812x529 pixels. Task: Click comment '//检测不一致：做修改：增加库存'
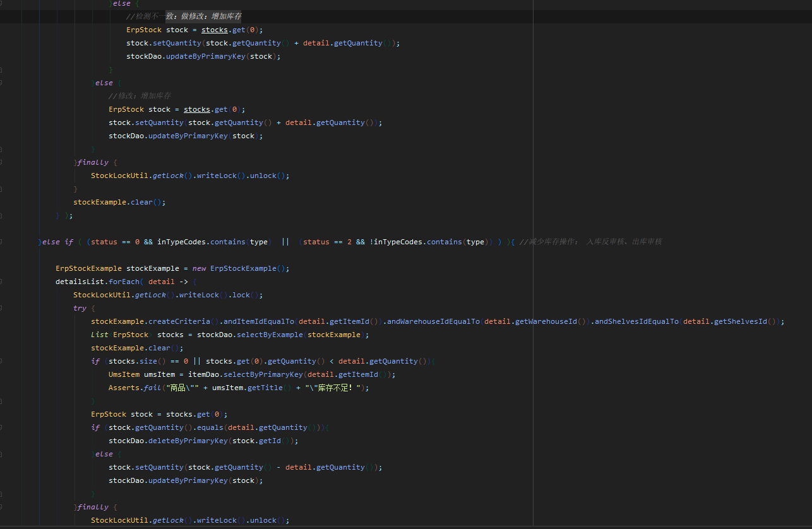tap(183, 16)
